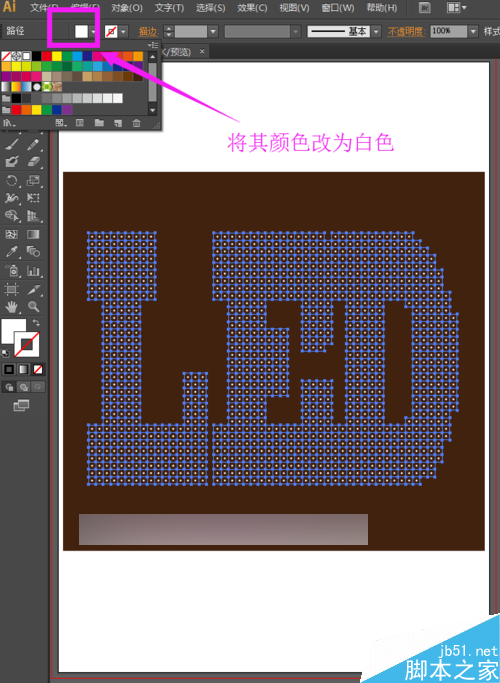
Task: Click the New Swatch icon
Action: tap(118, 123)
